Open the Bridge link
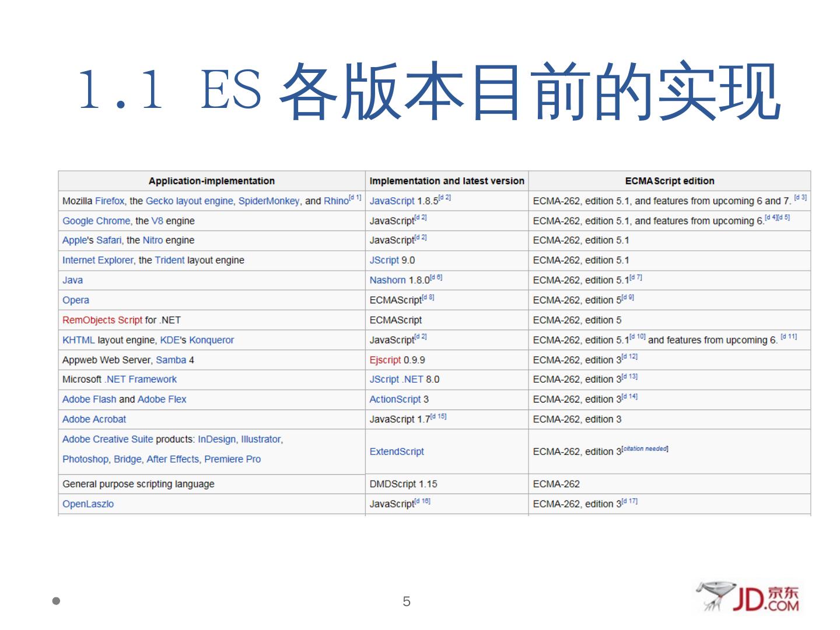This screenshot has width=840, height=630. coord(127,459)
